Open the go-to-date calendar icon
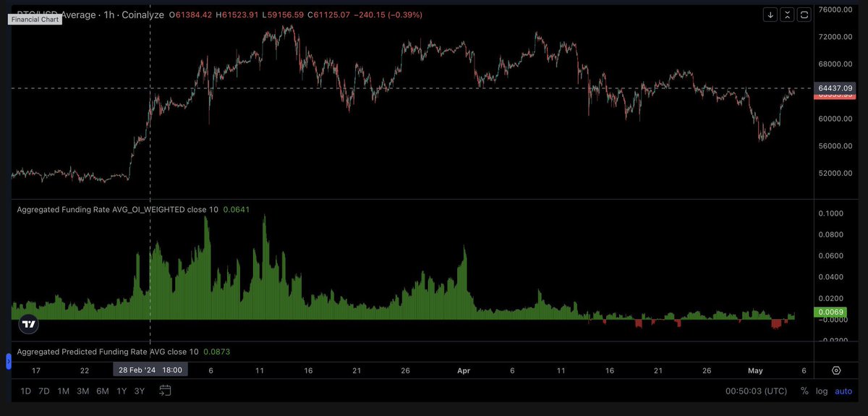 coord(165,391)
